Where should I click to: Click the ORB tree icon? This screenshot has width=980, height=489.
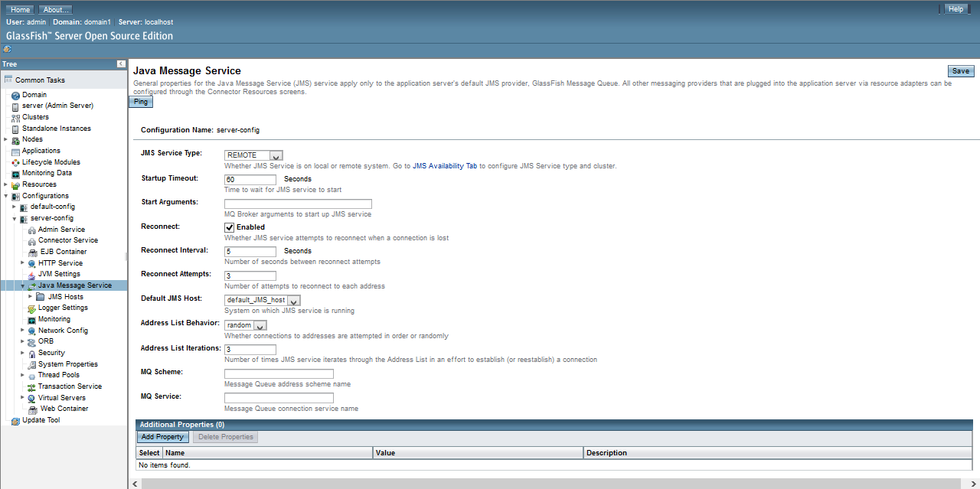click(x=31, y=342)
